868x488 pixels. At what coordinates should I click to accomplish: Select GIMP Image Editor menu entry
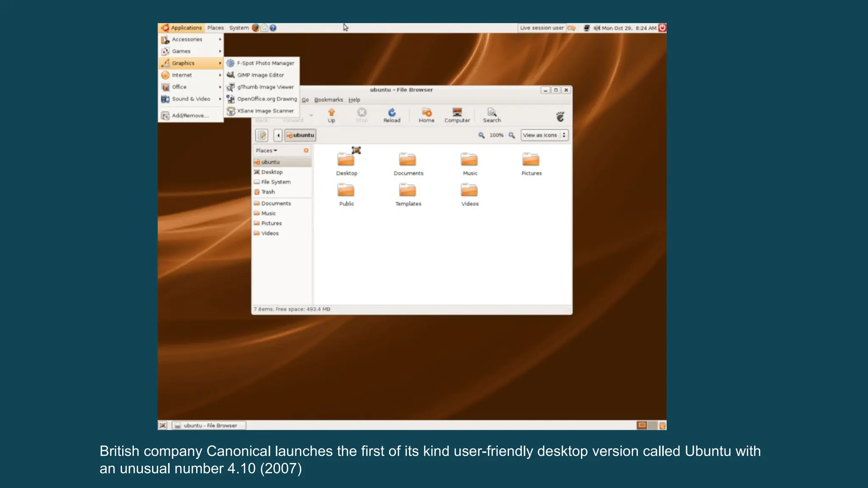click(260, 75)
